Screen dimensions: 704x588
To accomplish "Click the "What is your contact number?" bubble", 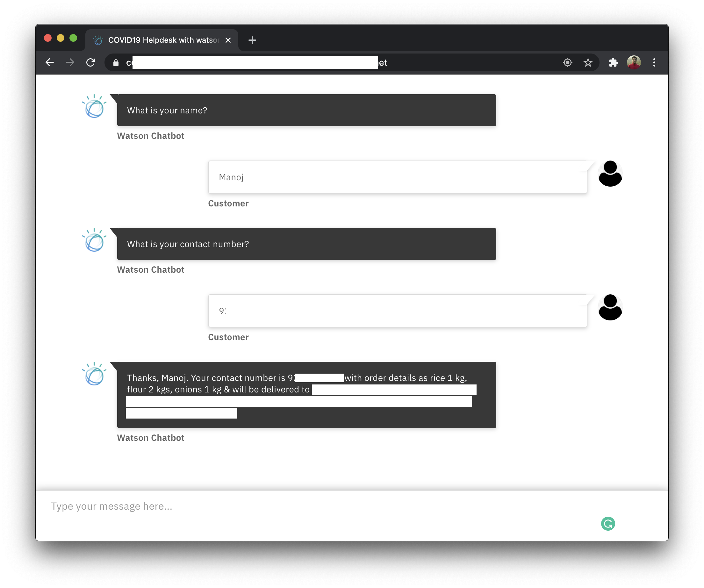I will (x=306, y=244).
